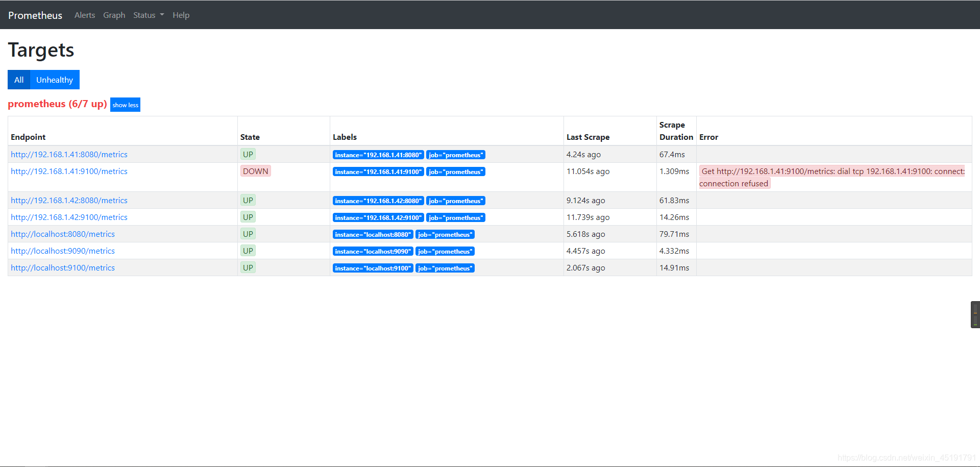Open endpoint http://192.168.1.42:9100/metrics
The image size is (980, 467).
point(69,217)
